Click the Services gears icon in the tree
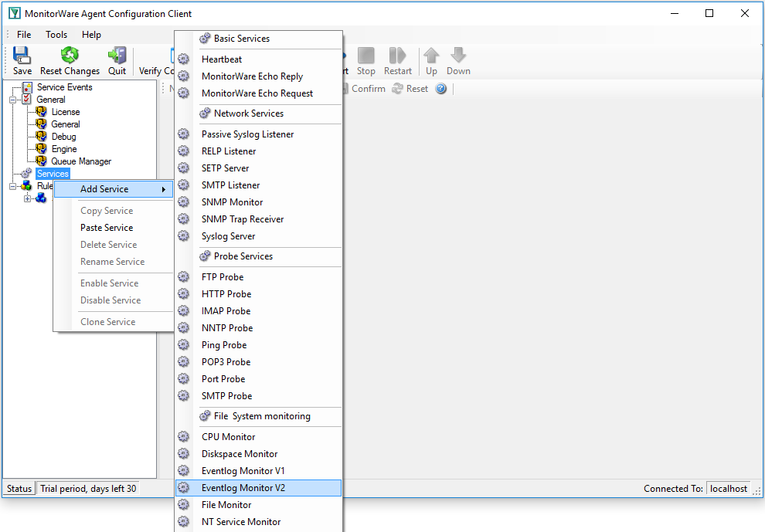Screen dimensions: 765x532 tap(27, 173)
